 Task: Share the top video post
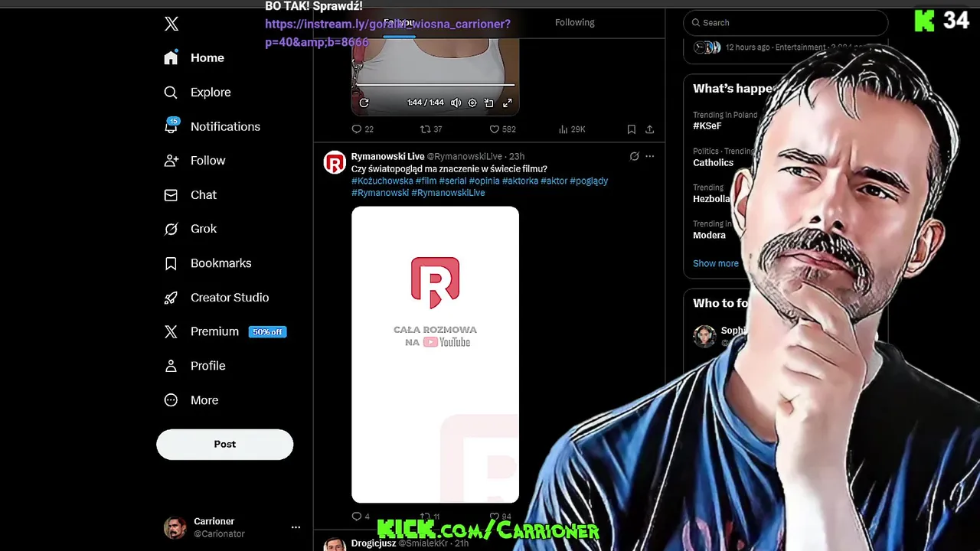[650, 129]
